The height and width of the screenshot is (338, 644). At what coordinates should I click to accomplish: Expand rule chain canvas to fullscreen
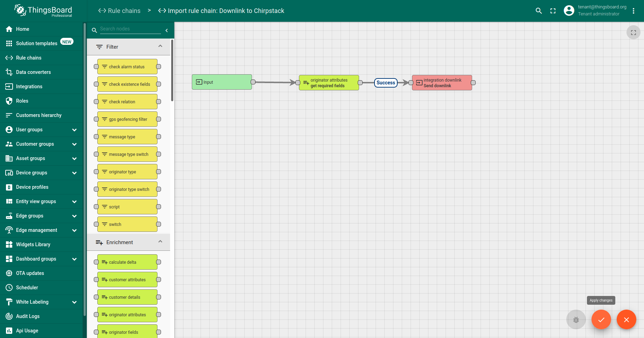pyautogui.click(x=633, y=33)
